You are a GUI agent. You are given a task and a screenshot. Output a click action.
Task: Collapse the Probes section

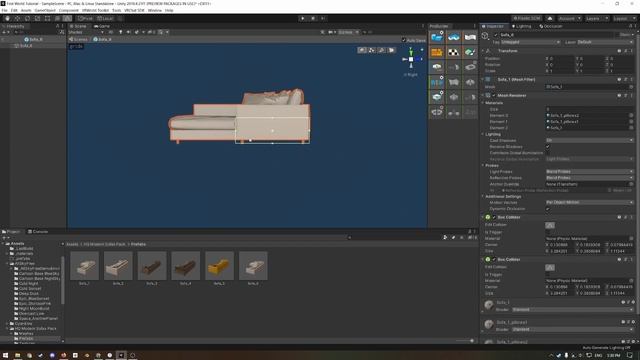[483, 165]
